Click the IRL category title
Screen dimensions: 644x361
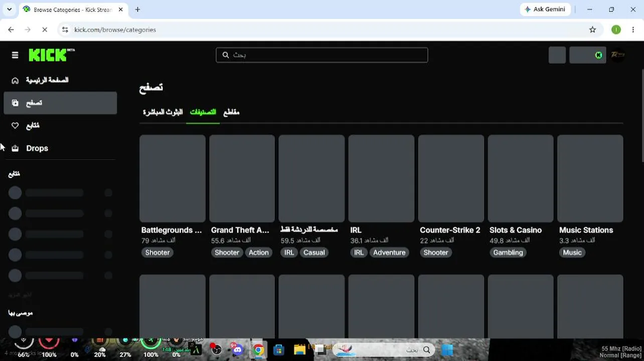pyautogui.click(x=356, y=230)
